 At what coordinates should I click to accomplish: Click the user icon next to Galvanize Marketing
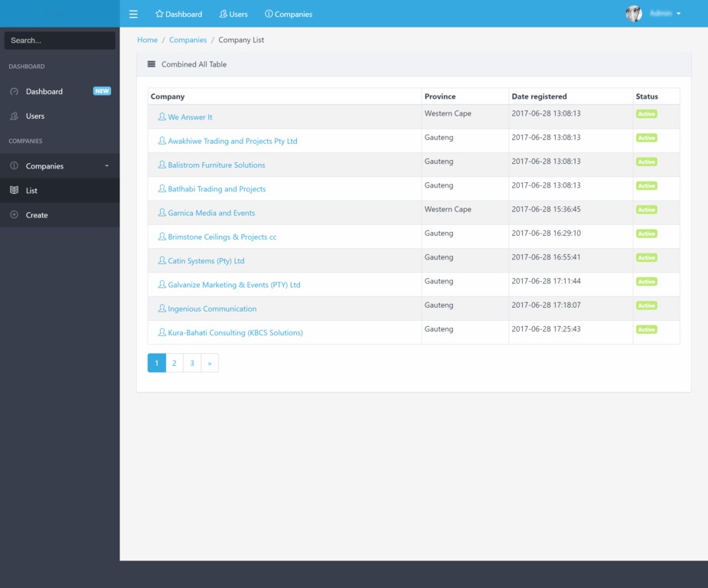[x=162, y=284]
